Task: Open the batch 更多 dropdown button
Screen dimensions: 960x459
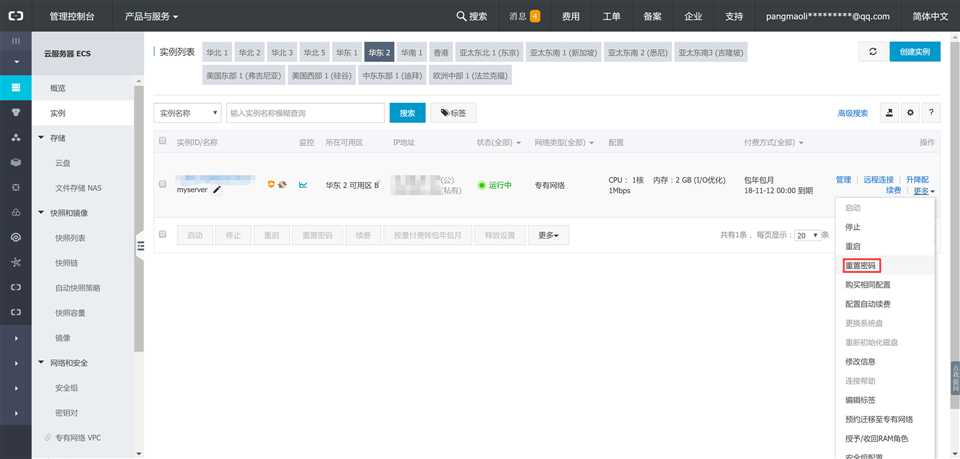Action: click(x=549, y=235)
